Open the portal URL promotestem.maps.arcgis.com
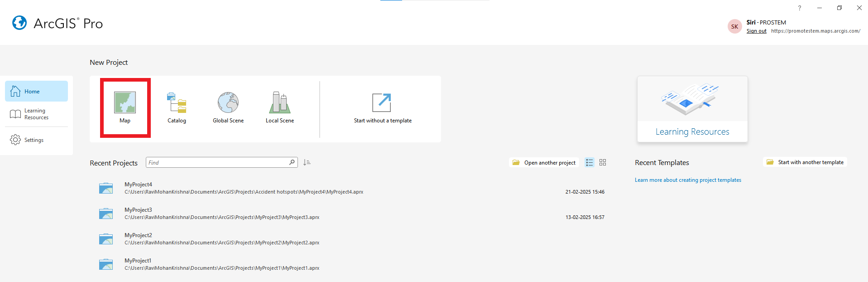Viewport: 868px width, 282px height. click(815, 31)
